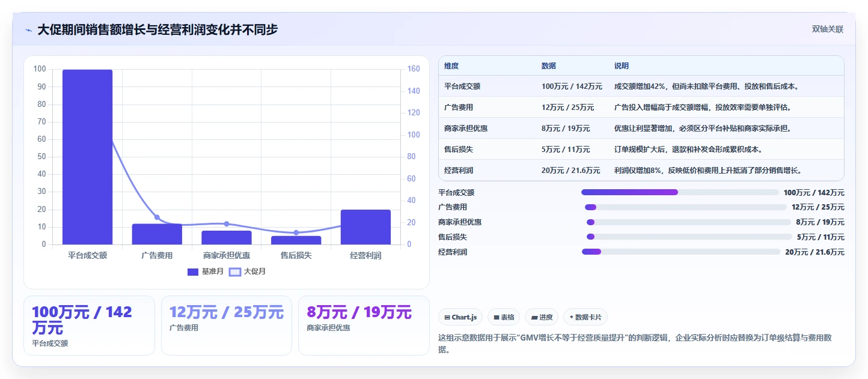Click the right axis value 160
868x379 pixels.
(414, 69)
